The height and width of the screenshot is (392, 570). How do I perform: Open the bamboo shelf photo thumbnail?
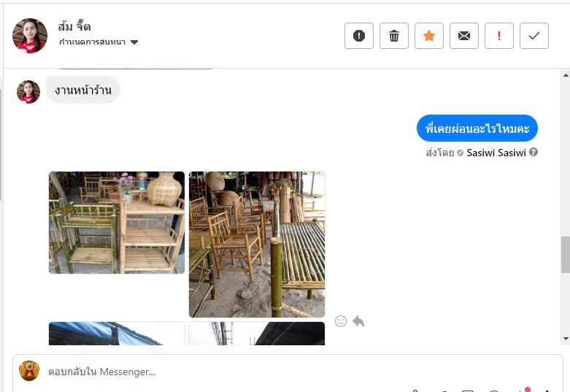point(117,223)
